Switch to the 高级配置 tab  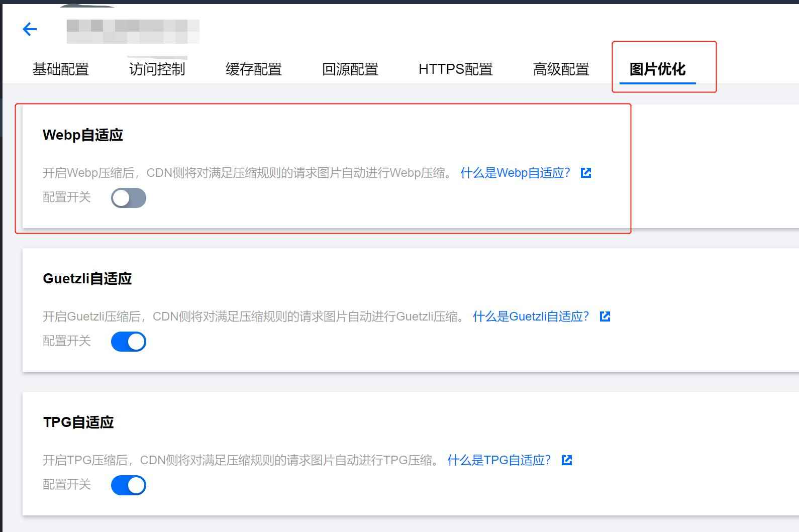[x=561, y=69]
